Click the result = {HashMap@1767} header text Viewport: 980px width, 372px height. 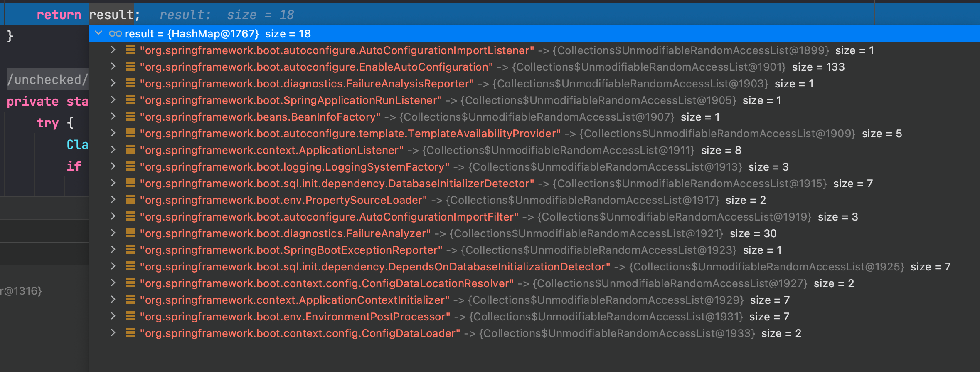218,34
